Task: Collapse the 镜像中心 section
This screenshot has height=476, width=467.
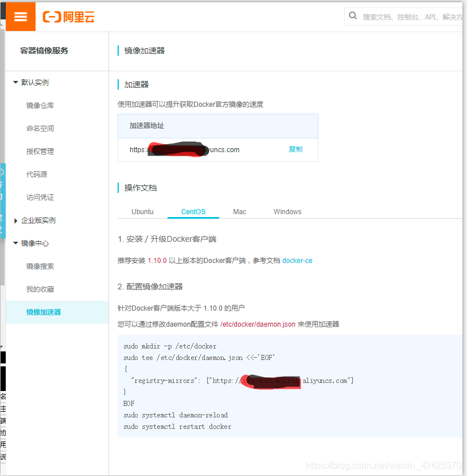Action: pyautogui.click(x=15, y=243)
